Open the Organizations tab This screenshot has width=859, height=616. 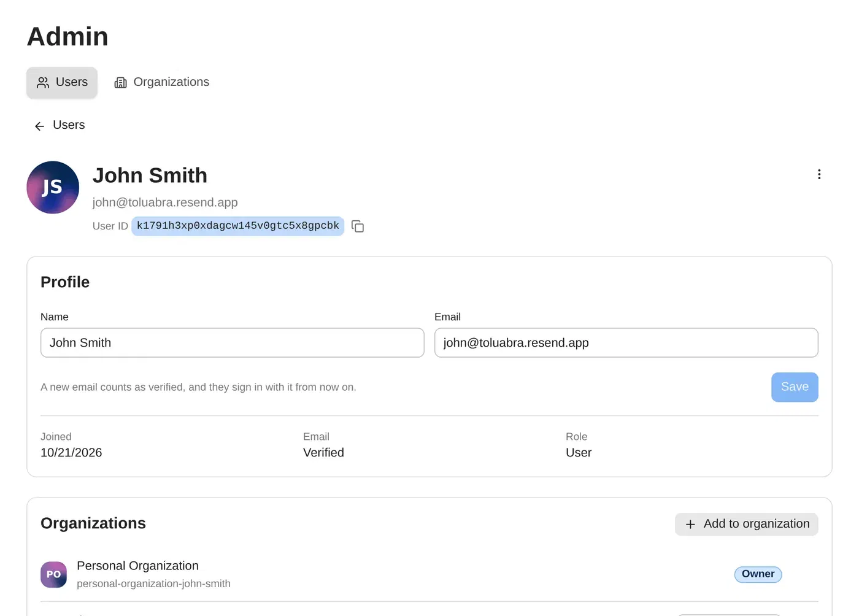pyautogui.click(x=161, y=82)
